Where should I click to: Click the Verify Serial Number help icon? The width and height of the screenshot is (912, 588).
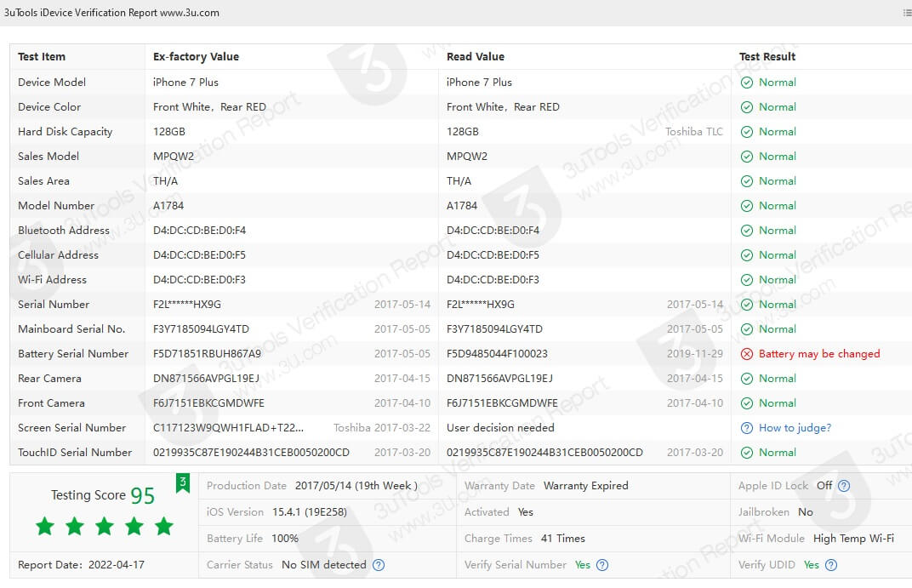602,565
